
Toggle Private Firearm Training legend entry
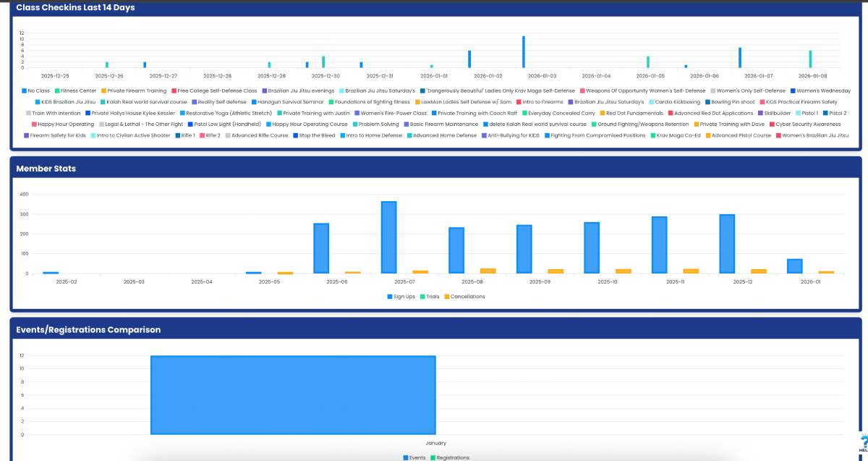(x=134, y=91)
